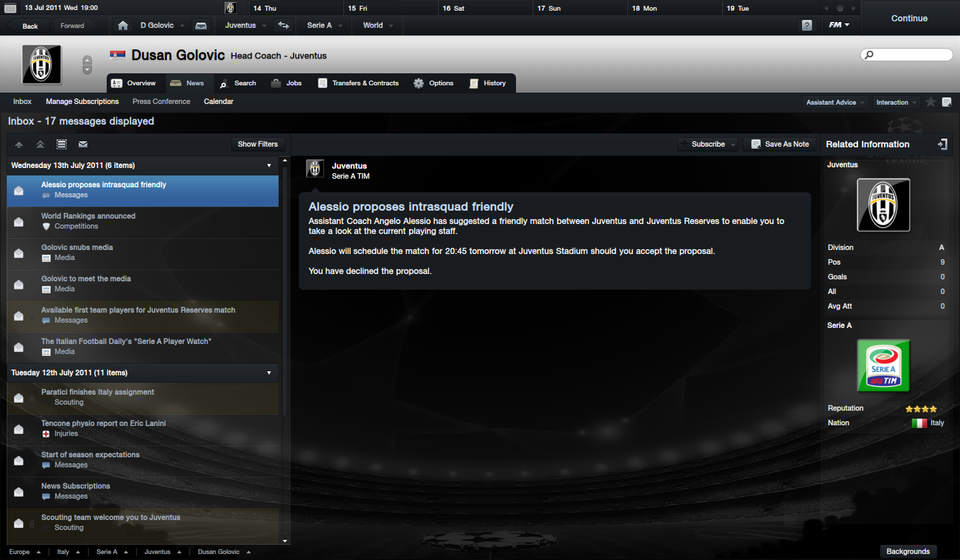960x560 pixels.
Task: Click the calendar icon beside the date
Action: click(x=11, y=8)
